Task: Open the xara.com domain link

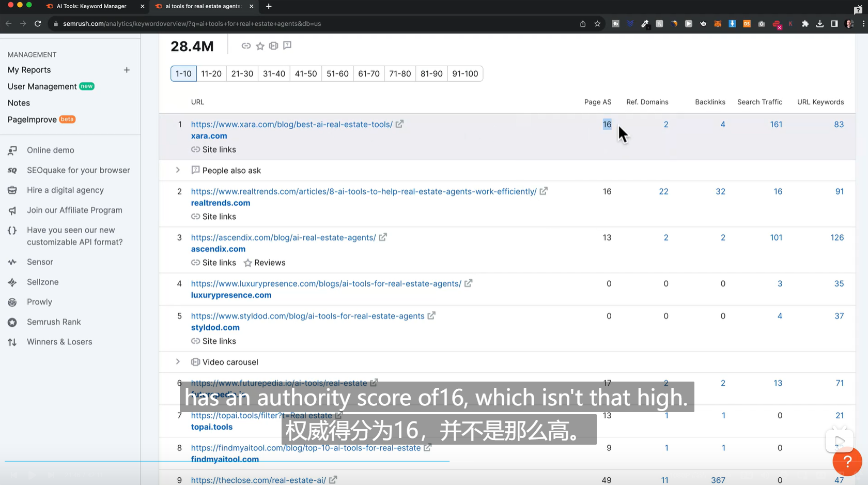Action: 209,136
